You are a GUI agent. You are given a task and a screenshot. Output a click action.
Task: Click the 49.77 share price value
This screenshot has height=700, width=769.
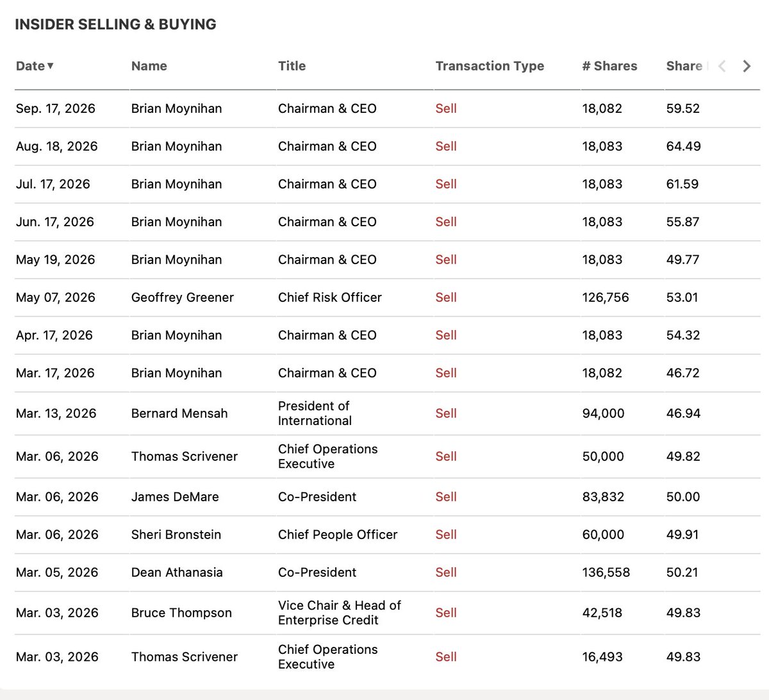pos(683,260)
